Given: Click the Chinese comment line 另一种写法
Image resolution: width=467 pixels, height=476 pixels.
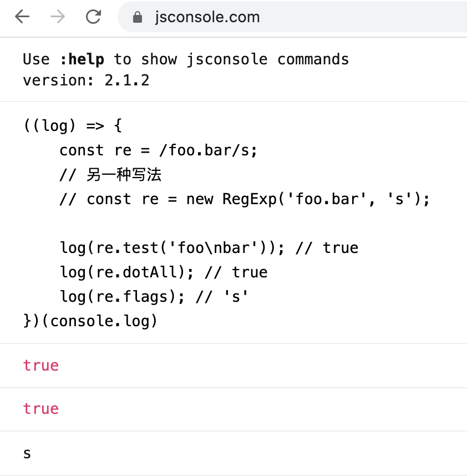Looking at the screenshot, I should tap(110, 175).
